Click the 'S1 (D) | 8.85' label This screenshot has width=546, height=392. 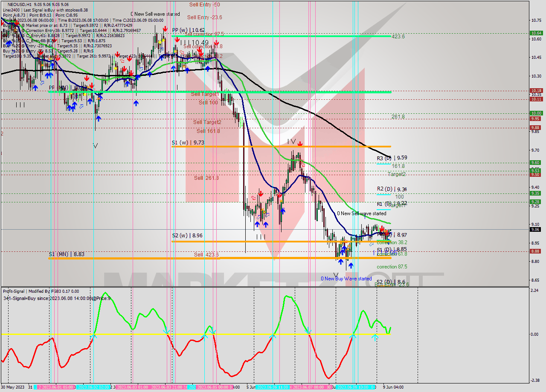pyautogui.click(x=392, y=250)
